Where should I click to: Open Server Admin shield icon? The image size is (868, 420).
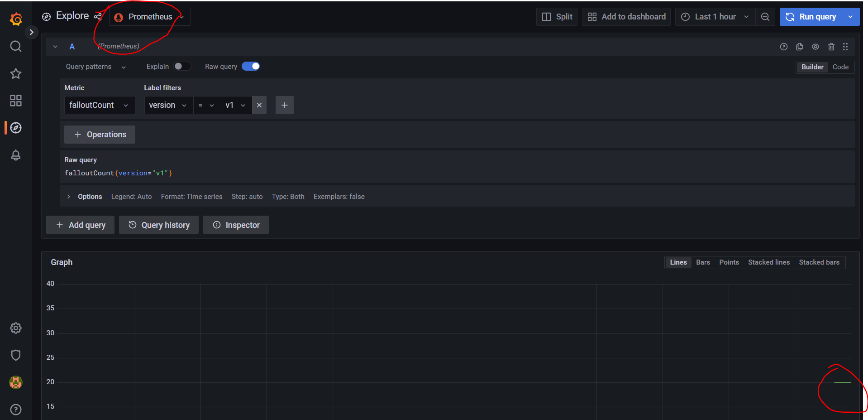pos(15,355)
